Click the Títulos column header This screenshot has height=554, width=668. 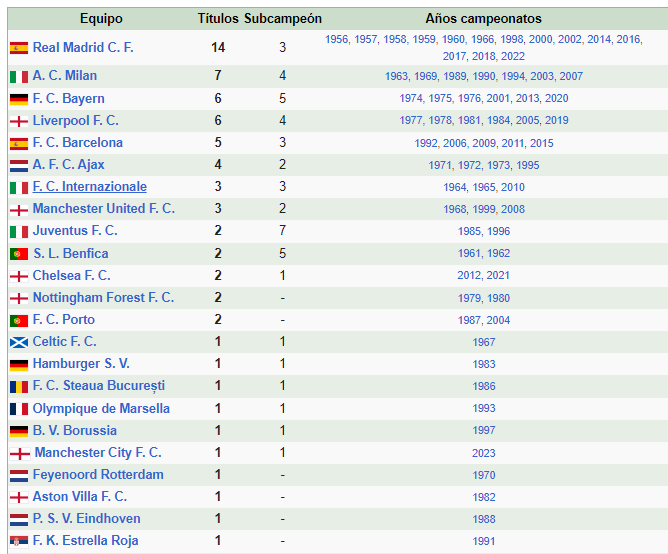tap(218, 19)
